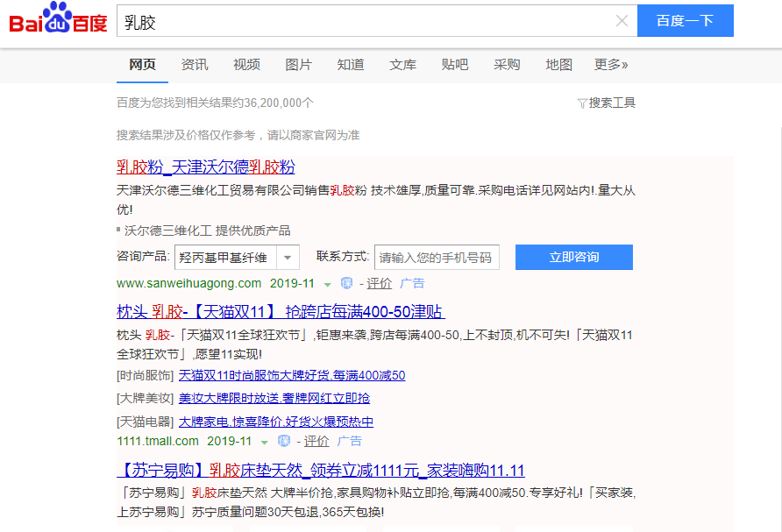The image size is (782, 532).
Task: Click 评价 beside sanweihuagong.com
Action: click(x=379, y=283)
